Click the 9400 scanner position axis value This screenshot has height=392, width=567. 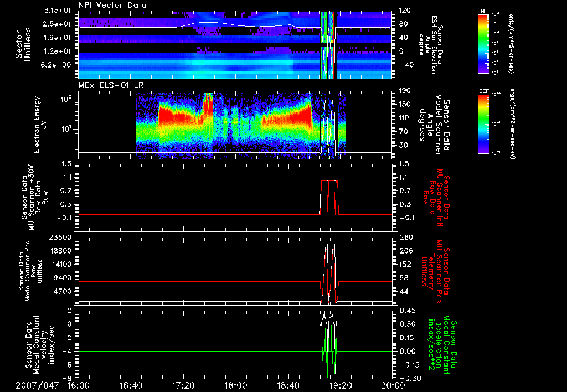tap(63, 278)
